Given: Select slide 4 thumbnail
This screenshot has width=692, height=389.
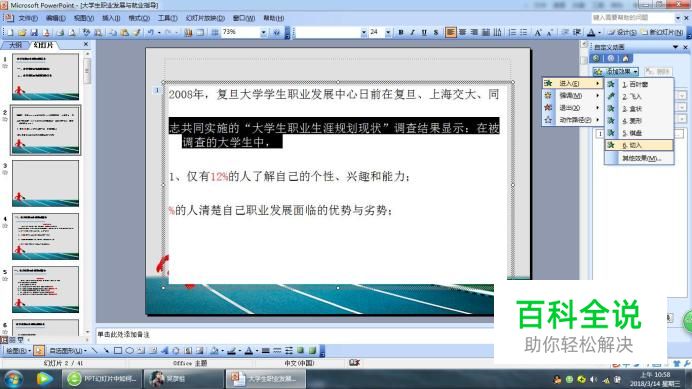Looking at the screenshot, I should 45,236.
